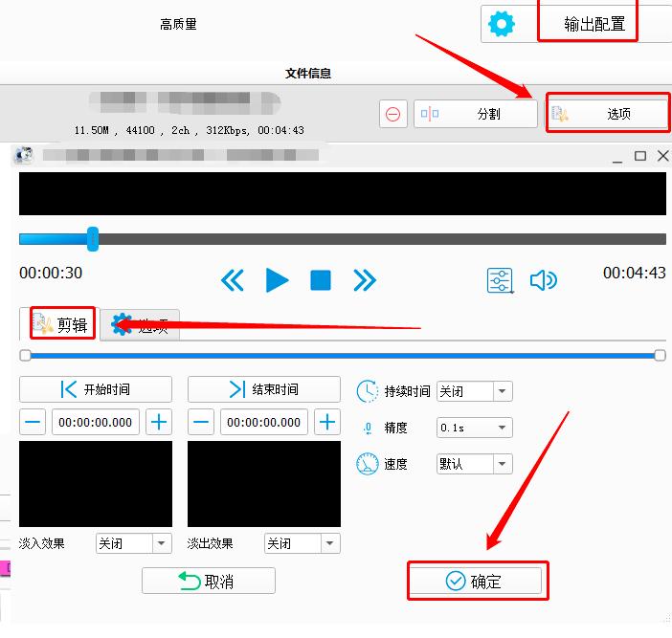The height and width of the screenshot is (638, 672).
Task: Open the equalizer settings icon
Action: [x=500, y=280]
